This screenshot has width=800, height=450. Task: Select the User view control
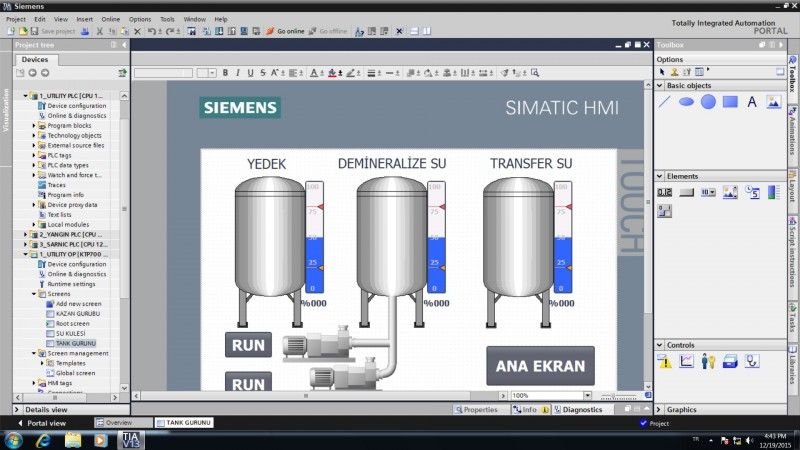(x=708, y=361)
